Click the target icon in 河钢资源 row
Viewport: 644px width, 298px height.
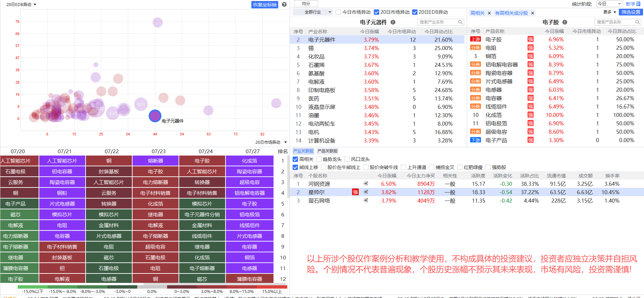click(x=366, y=184)
